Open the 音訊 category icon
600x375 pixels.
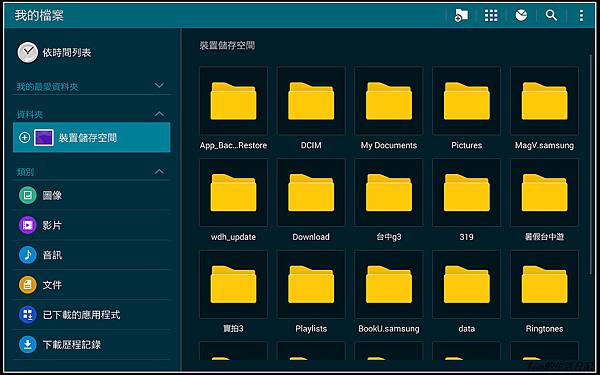coord(28,255)
